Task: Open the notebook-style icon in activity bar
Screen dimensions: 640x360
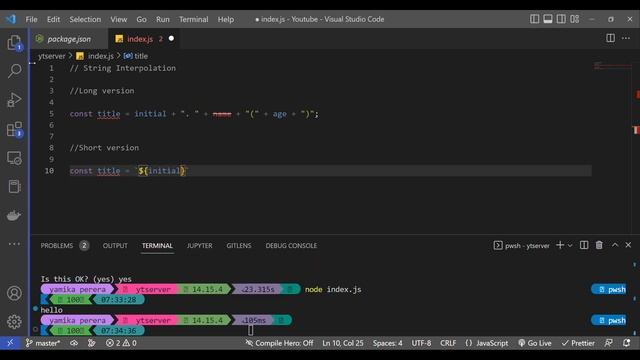Action: 14,187
